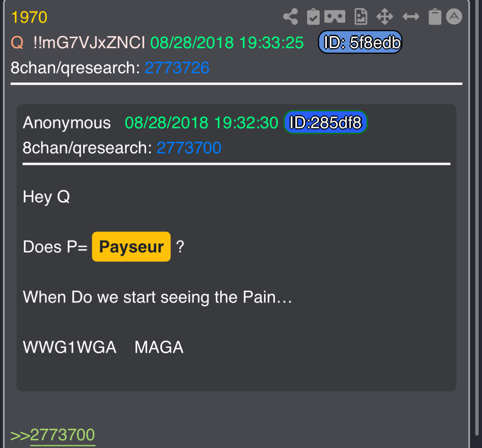This screenshot has width=482, height=448.
Task: Click the Q author name
Action: [17, 43]
